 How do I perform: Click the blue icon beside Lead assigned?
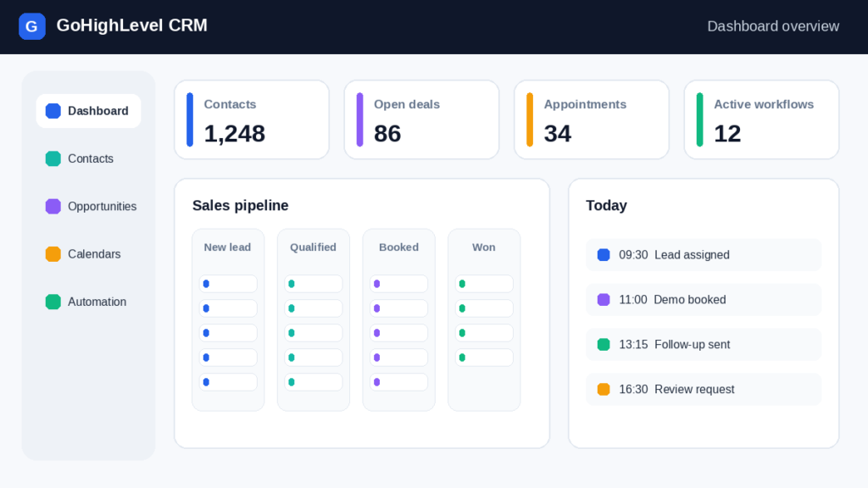click(x=604, y=254)
